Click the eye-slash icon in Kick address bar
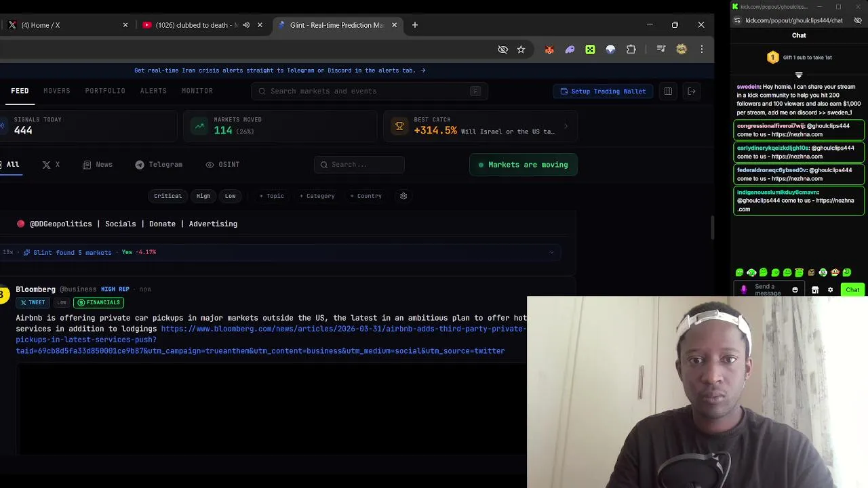The width and height of the screenshot is (868, 488). click(x=858, y=20)
